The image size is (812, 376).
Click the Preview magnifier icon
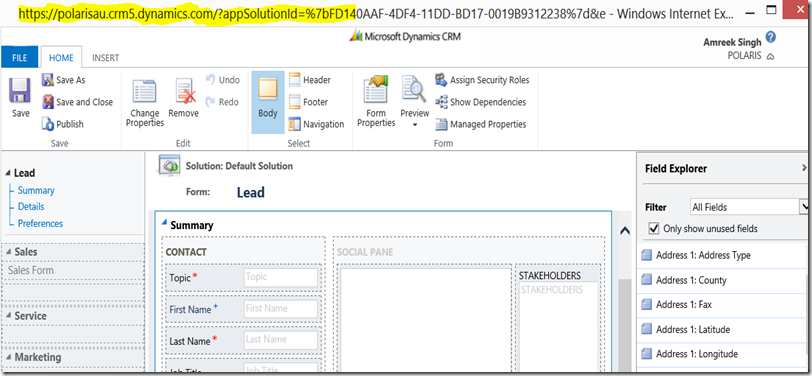(x=414, y=90)
